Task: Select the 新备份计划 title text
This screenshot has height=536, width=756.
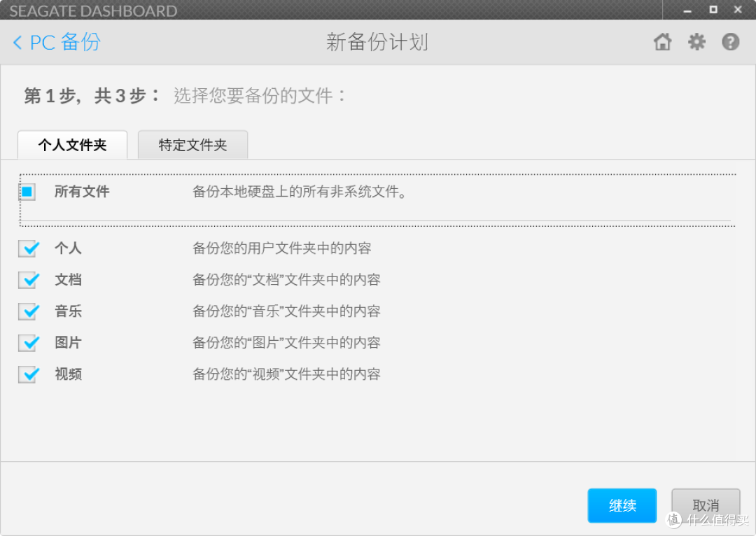Action: 377,42
